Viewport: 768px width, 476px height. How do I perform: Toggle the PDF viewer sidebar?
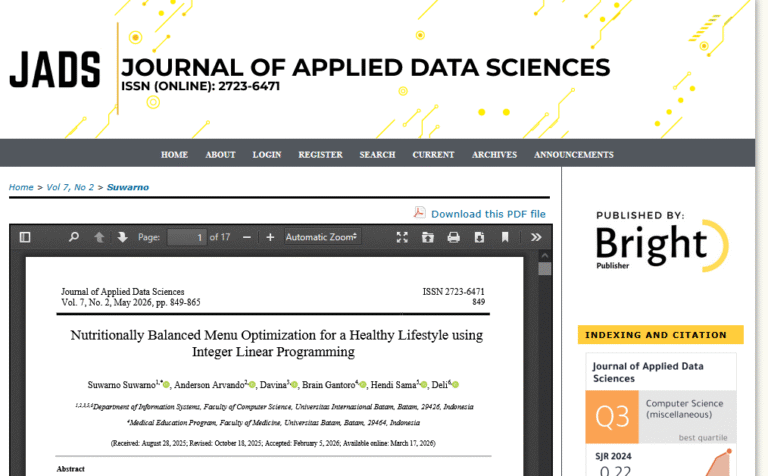click(25, 237)
